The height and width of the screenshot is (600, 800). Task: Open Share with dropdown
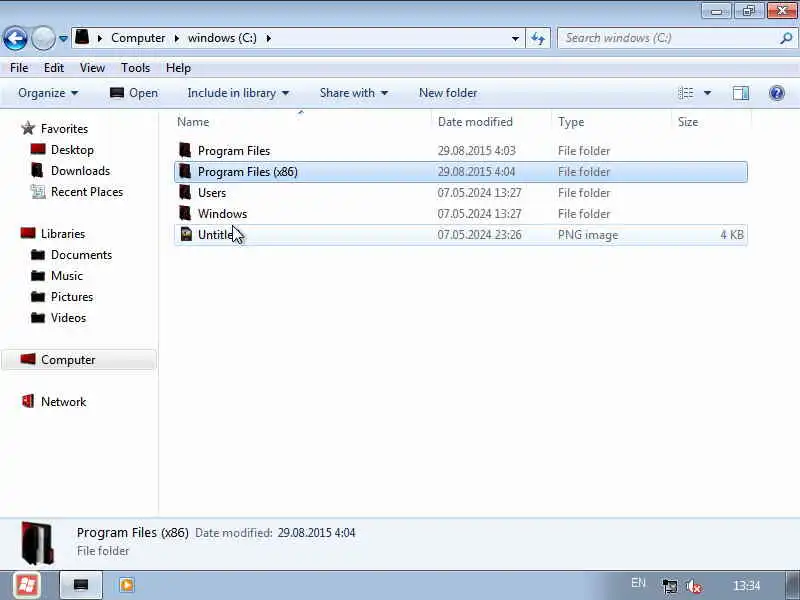[354, 93]
